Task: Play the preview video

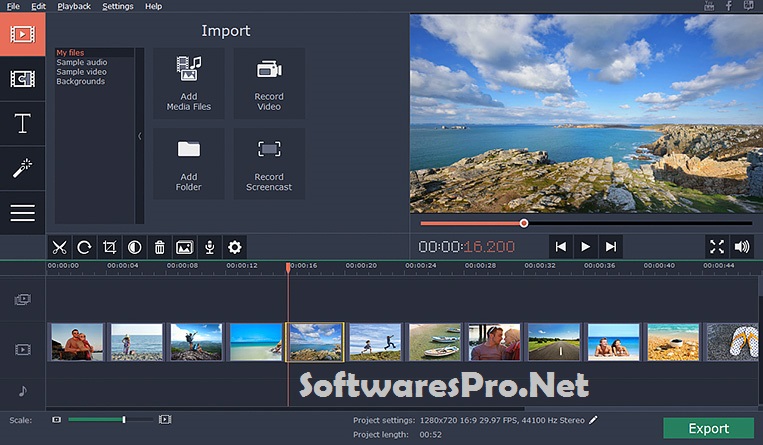Action: point(586,247)
